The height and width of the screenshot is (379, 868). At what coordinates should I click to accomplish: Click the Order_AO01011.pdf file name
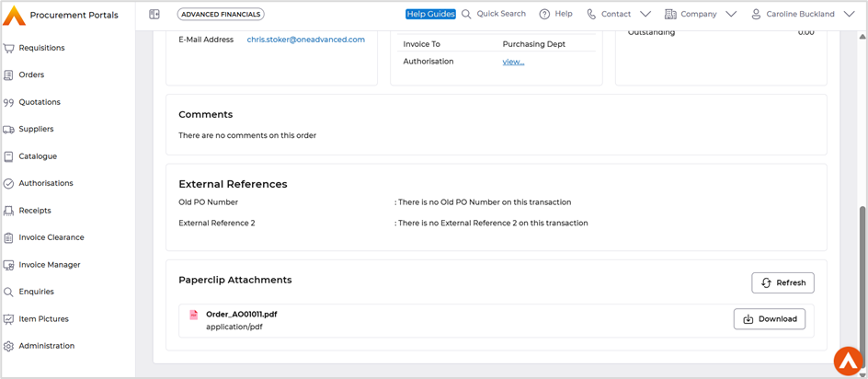(241, 315)
